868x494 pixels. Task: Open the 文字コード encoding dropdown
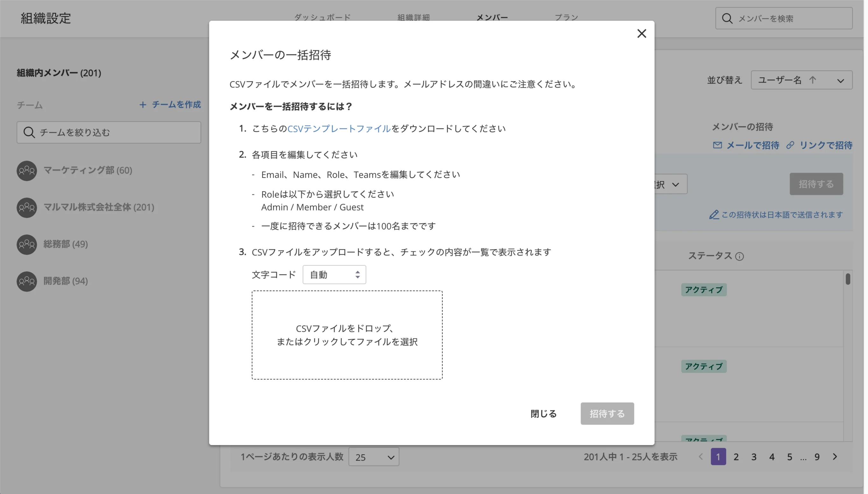[x=334, y=275]
